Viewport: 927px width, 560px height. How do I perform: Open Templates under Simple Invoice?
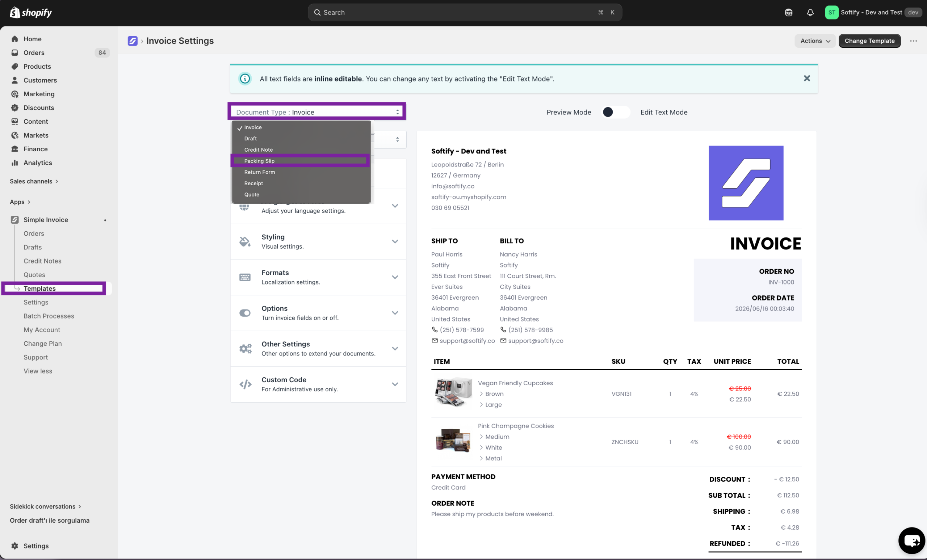pyautogui.click(x=39, y=289)
